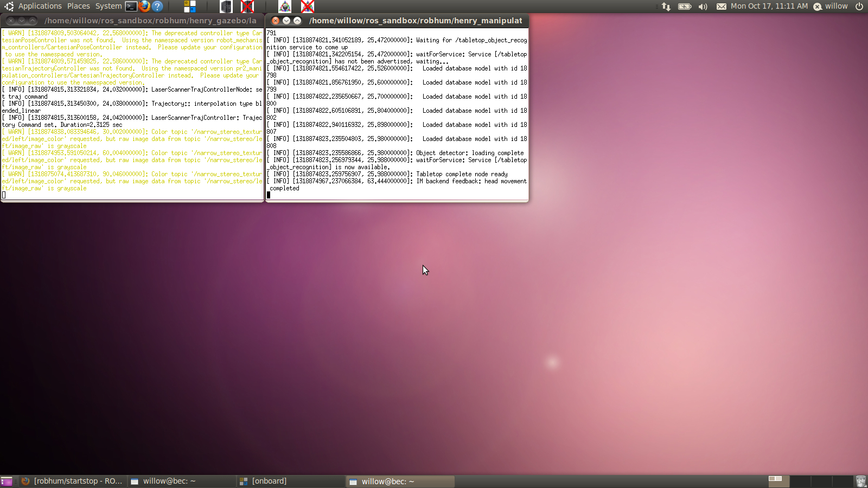Open the power session menu
The image size is (868, 488).
(x=859, y=7)
